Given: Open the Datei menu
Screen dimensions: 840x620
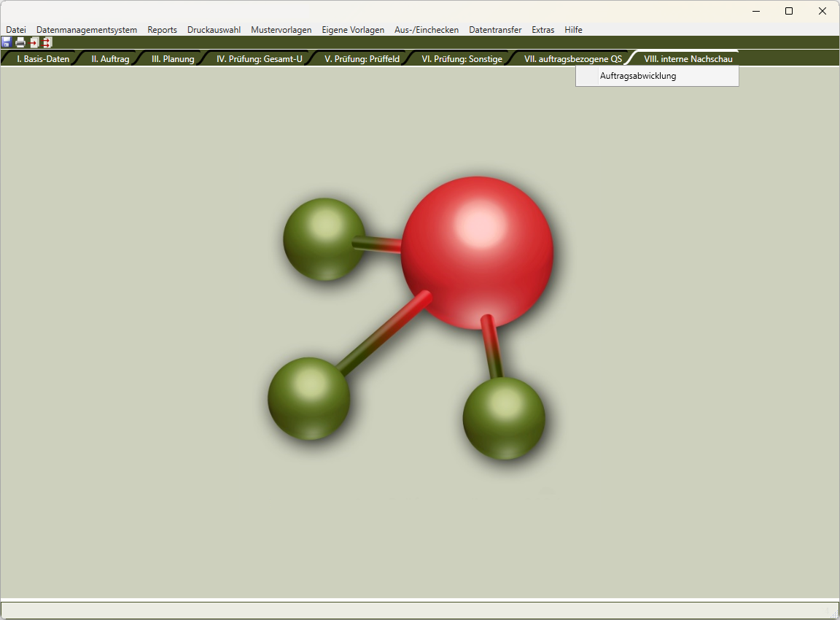Looking at the screenshot, I should [16, 30].
